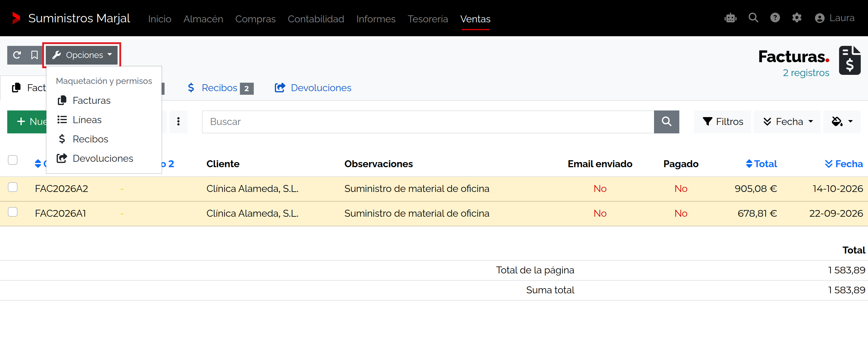Image resolution: width=868 pixels, height=338 pixels.
Task: Click the Facturas invoice dollar icon in the title
Action: 850,60
